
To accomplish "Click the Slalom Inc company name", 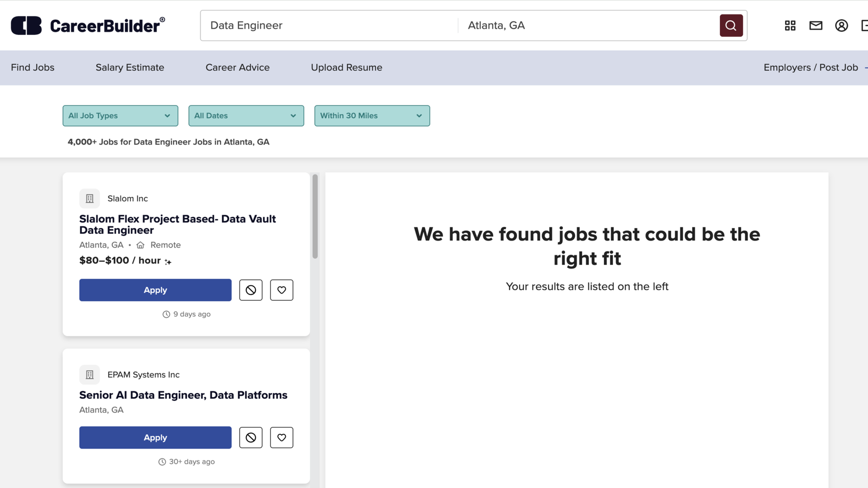I will tap(127, 199).
